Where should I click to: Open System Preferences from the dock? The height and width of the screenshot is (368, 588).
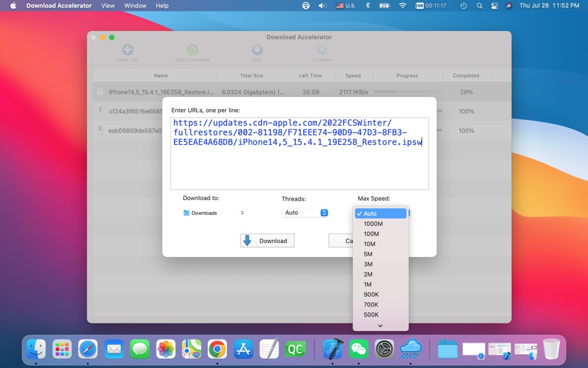pos(385,349)
